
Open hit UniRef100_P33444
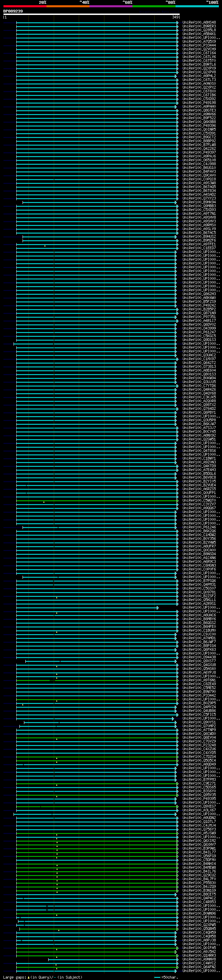(199, 45)
